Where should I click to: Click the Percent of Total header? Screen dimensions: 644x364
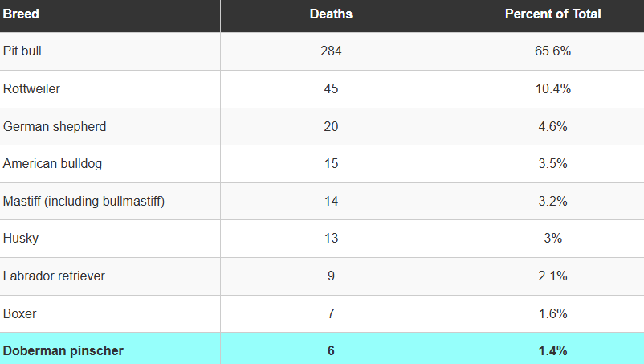coord(552,14)
